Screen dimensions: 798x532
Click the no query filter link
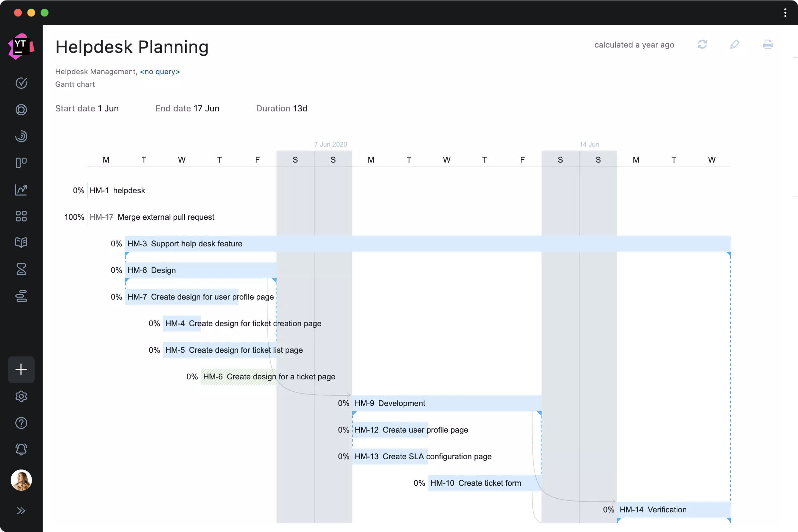pyautogui.click(x=159, y=71)
